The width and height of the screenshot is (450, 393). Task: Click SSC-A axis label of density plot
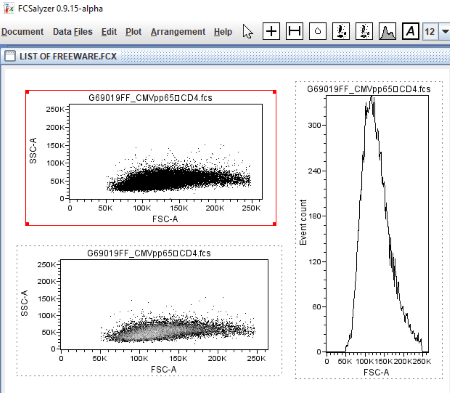24,303
